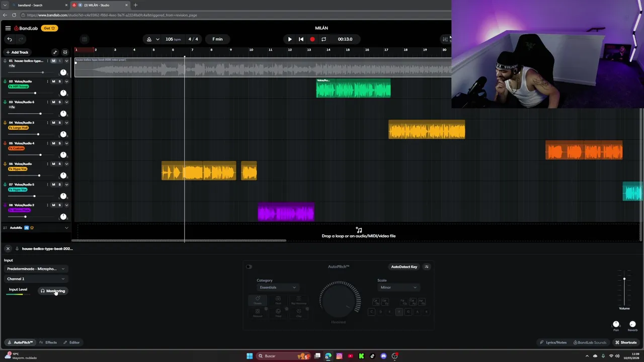644x362 pixels.
Task: Open the Scale Minor dropdown
Action: [398, 288]
